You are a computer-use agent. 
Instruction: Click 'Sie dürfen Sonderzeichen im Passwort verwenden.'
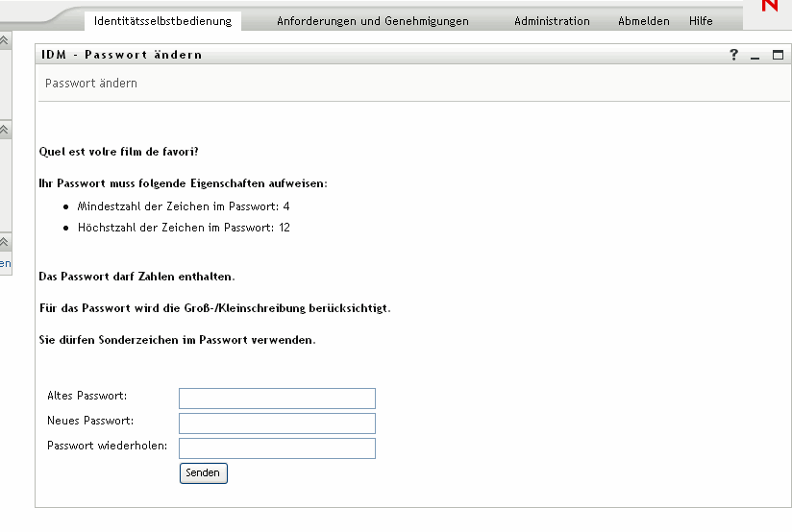[177, 340]
